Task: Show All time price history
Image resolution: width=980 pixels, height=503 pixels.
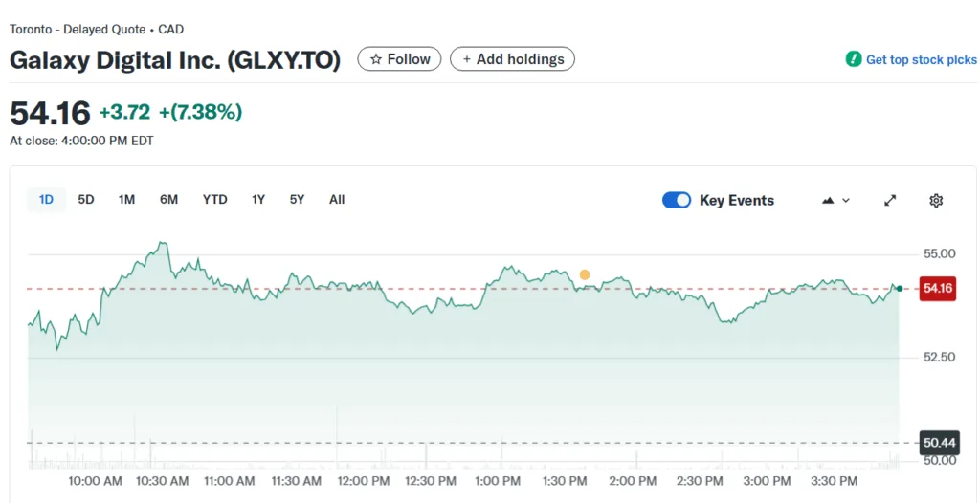Action: click(x=337, y=200)
